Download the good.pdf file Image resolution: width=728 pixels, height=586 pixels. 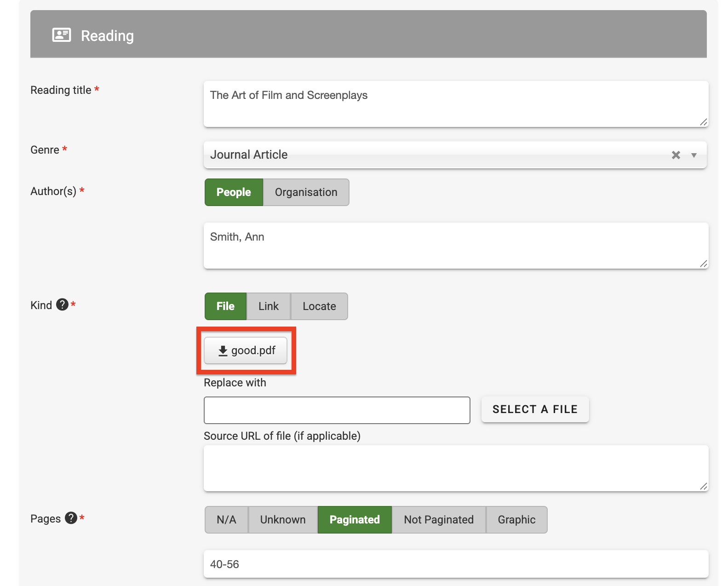click(246, 350)
